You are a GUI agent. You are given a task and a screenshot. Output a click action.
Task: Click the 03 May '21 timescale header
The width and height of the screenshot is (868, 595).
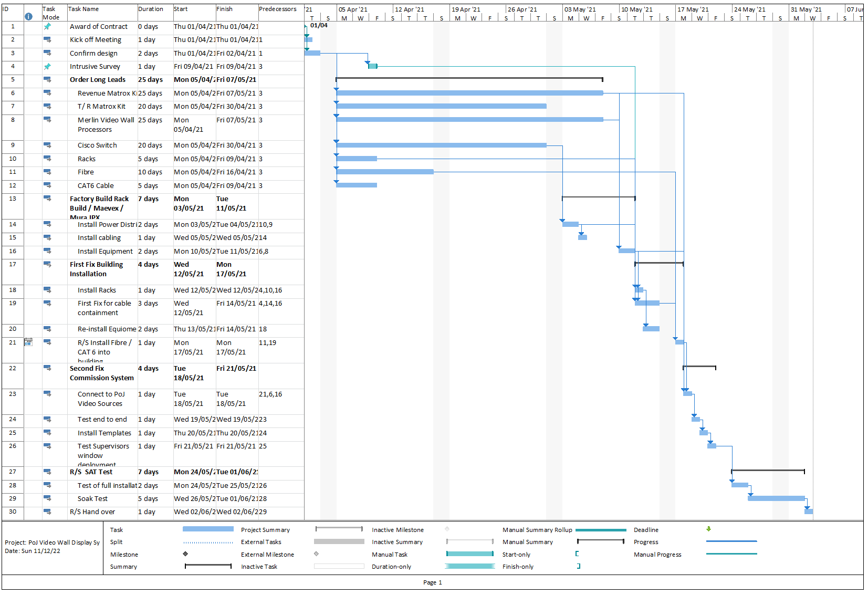point(580,9)
